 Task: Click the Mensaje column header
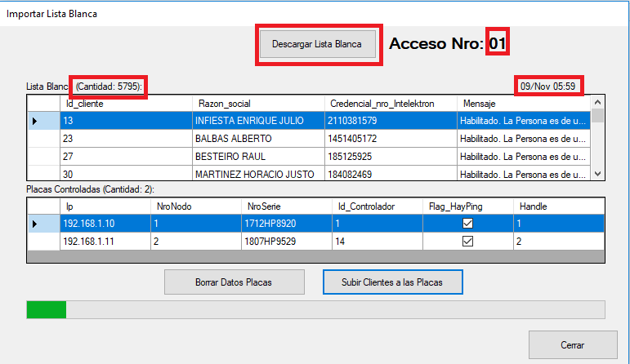(523, 104)
